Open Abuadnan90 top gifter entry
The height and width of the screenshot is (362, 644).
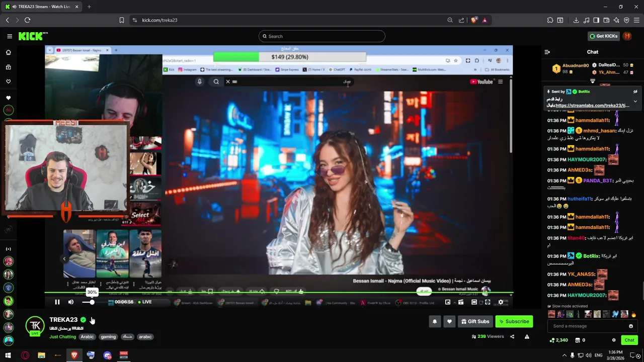pyautogui.click(x=571, y=68)
